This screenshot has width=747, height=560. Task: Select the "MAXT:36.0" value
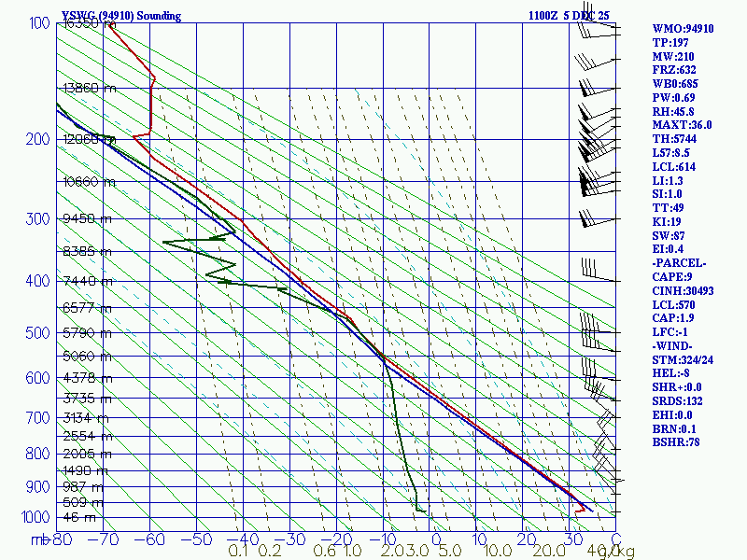tap(682, 125)
